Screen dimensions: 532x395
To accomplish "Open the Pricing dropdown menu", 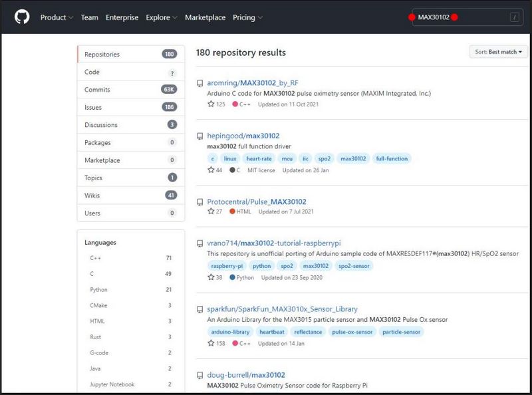I will coord(247,17).
